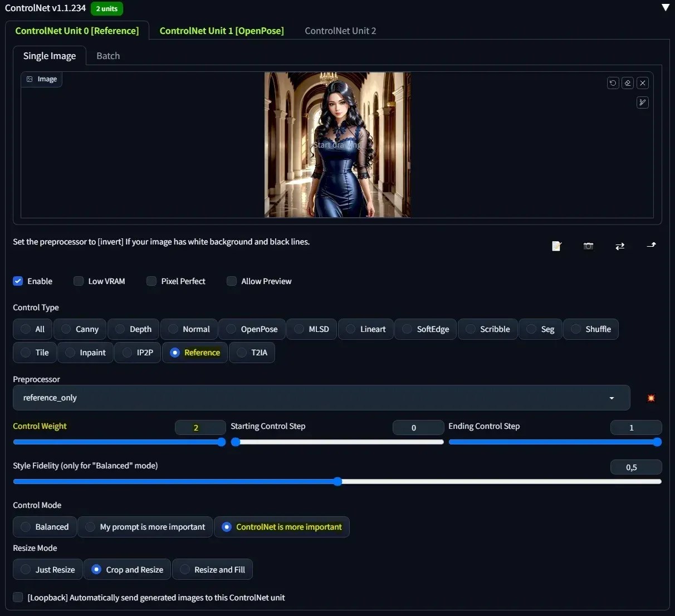Image resolution: width=675 pixels, height=616 pixels.
Task: Switch to ControlNet Unit 2 tab
Action: [340, 31]
